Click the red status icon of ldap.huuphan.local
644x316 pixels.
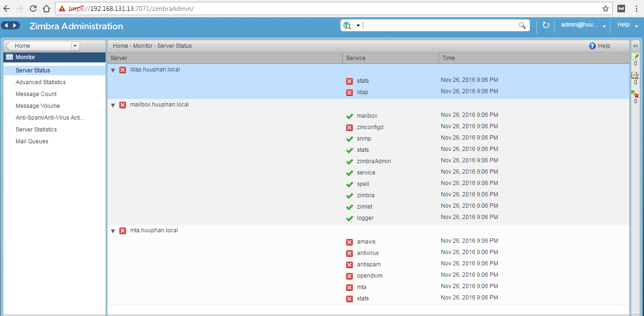[123, 70]
